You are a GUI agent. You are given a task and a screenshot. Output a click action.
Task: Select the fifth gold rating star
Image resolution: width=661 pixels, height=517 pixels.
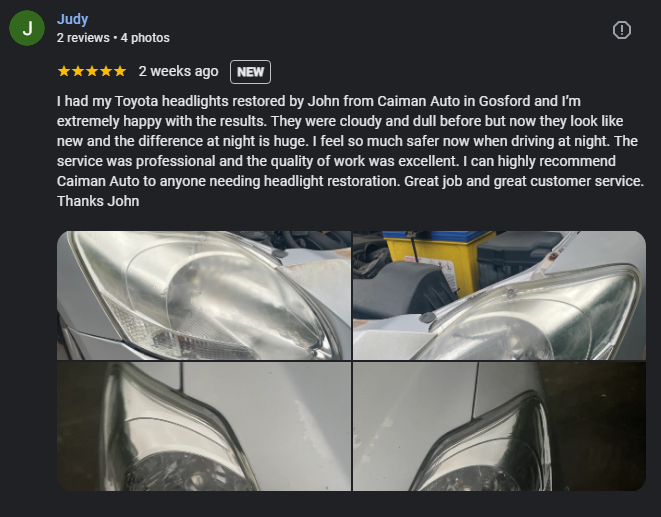pyautogui.click(x=120, y=71)
